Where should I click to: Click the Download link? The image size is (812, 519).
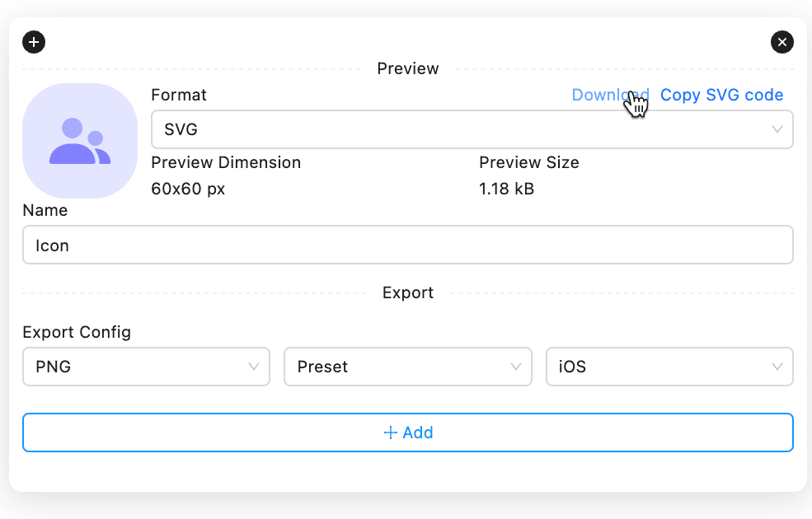(610, 95)
